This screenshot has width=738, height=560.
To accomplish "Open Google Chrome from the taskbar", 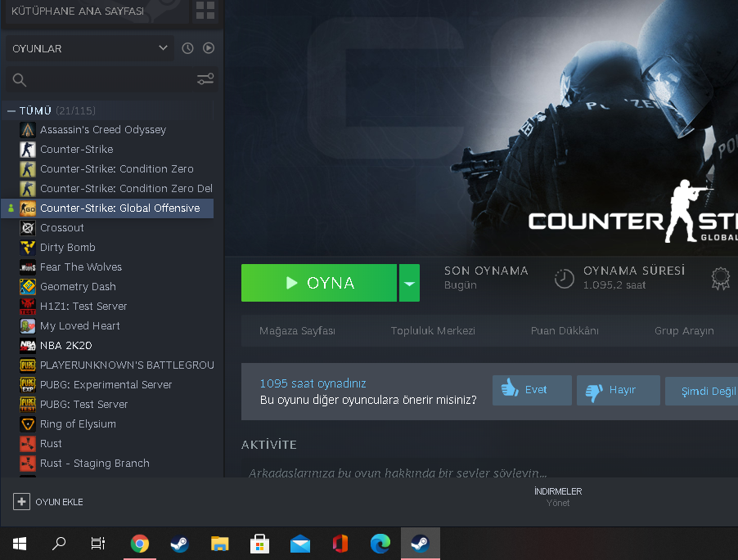I will pos(140,544).
